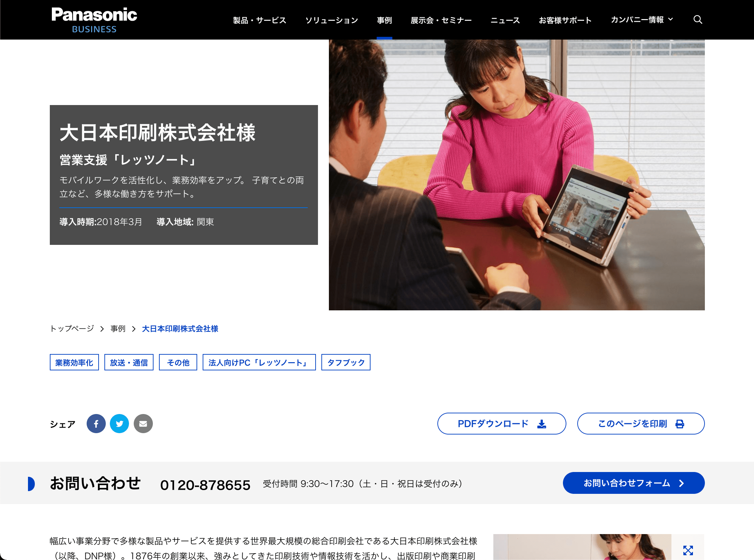Screen dimensions: 754x560
Task: Click the 事例 breadcrumb link
Action: (x=118, y=328)
